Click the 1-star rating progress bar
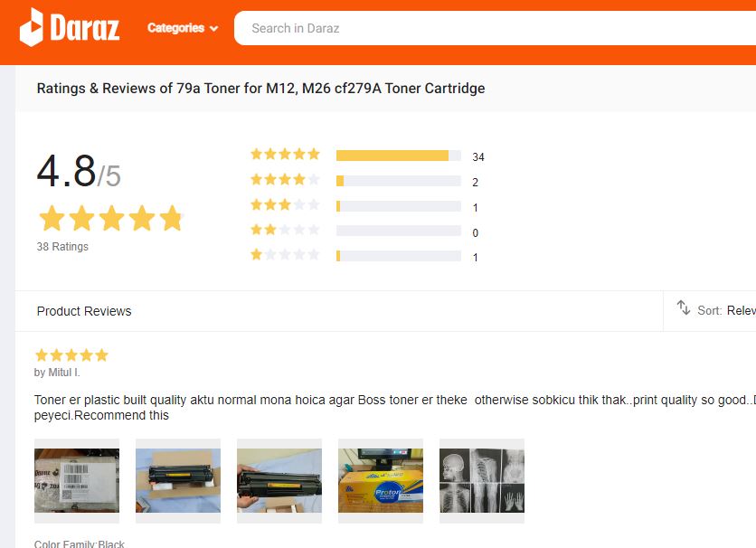756x548 pixels. point(398,257)
